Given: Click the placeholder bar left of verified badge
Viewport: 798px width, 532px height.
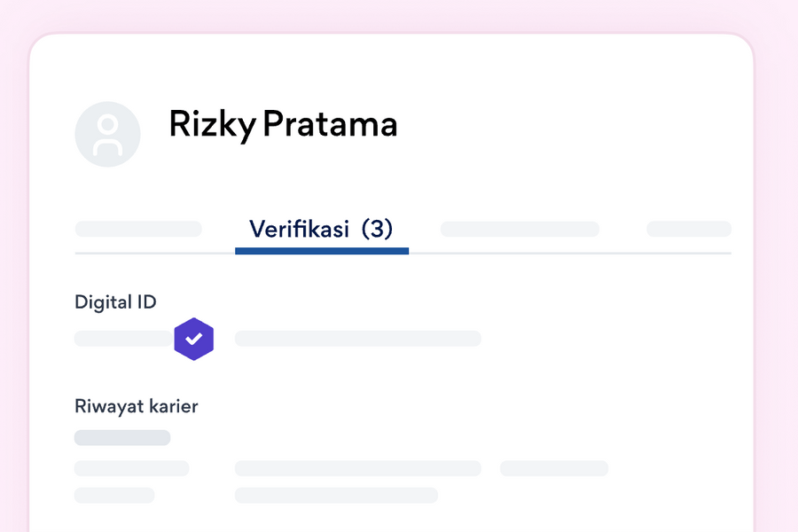Looking at the screenshot, I should (x=122, y=339).
